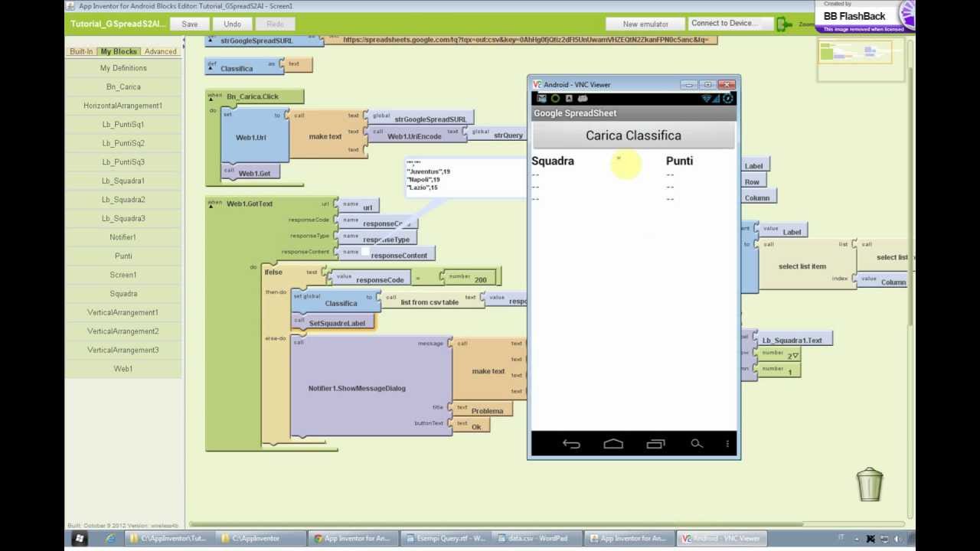
Task: Click the phone icon beside Connect to Device
Action: pos(784,24)
